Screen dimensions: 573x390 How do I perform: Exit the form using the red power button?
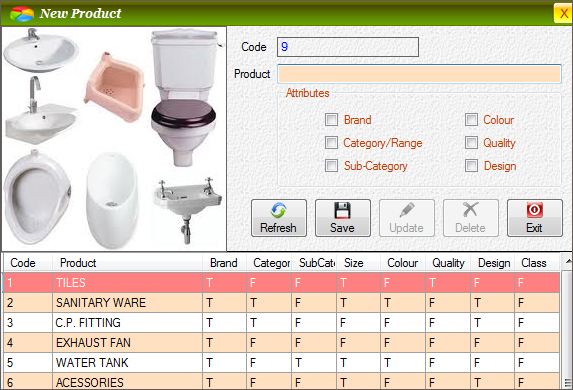(x=535, y=218)
